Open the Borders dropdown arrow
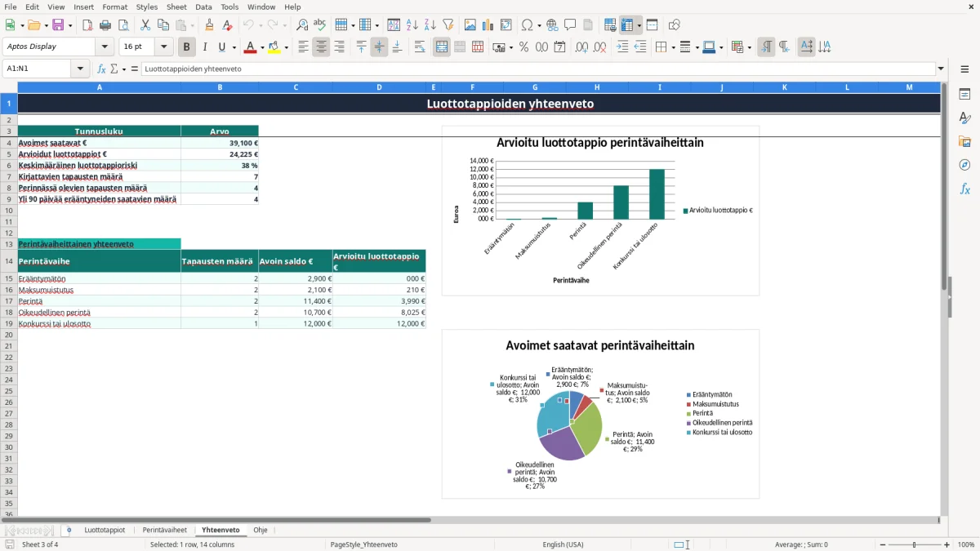Screen dimensions: 980x551 click(673, 47)
